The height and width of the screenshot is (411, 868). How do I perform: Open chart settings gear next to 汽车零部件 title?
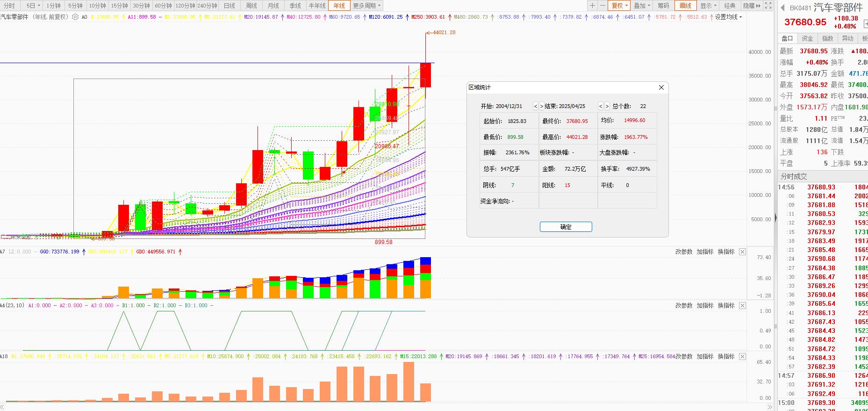click(75, 17)
